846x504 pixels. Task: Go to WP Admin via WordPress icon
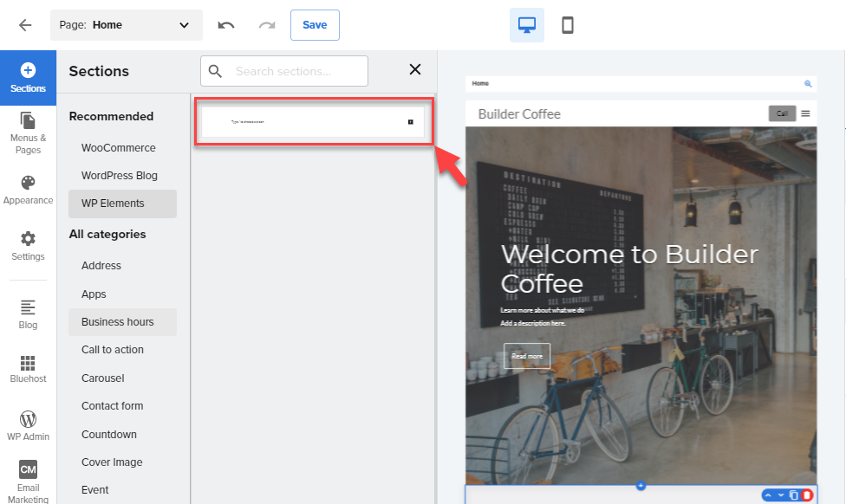pos(28,426)
